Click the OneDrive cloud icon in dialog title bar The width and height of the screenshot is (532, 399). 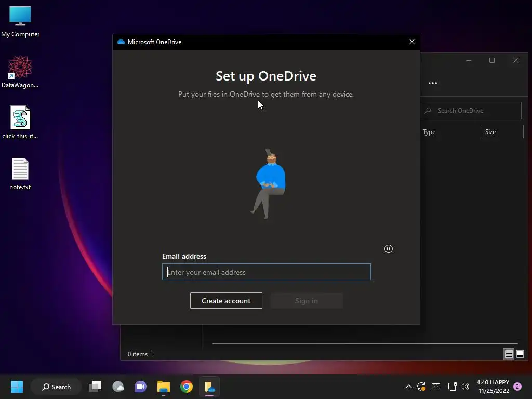(121, 42)
